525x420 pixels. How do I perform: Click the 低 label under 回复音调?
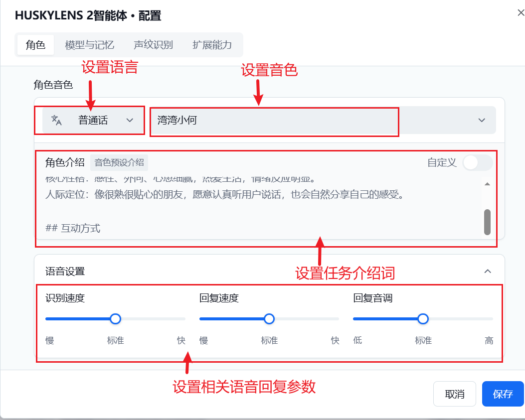coord(357,340)
